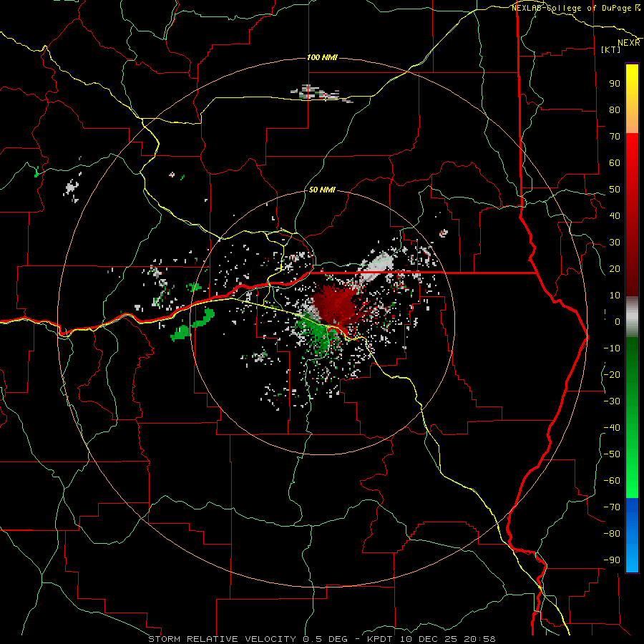Click the 30 value on the velocity scale

[615, 243]
